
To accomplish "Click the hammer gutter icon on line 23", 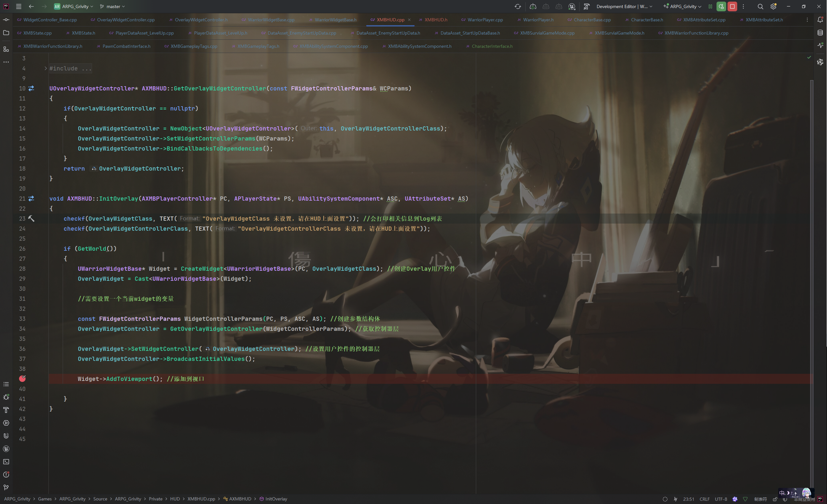I will click(31, 218).
